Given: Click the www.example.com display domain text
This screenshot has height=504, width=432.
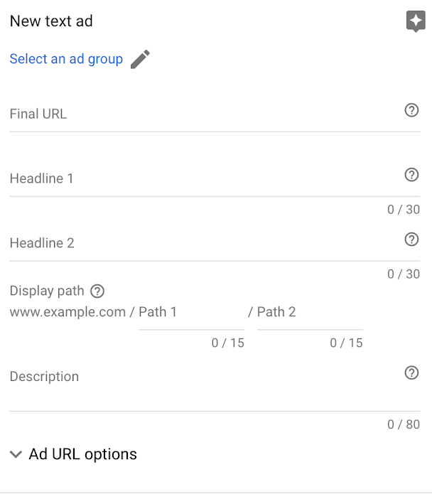Looking at the screenshot, I should point(67,312).
